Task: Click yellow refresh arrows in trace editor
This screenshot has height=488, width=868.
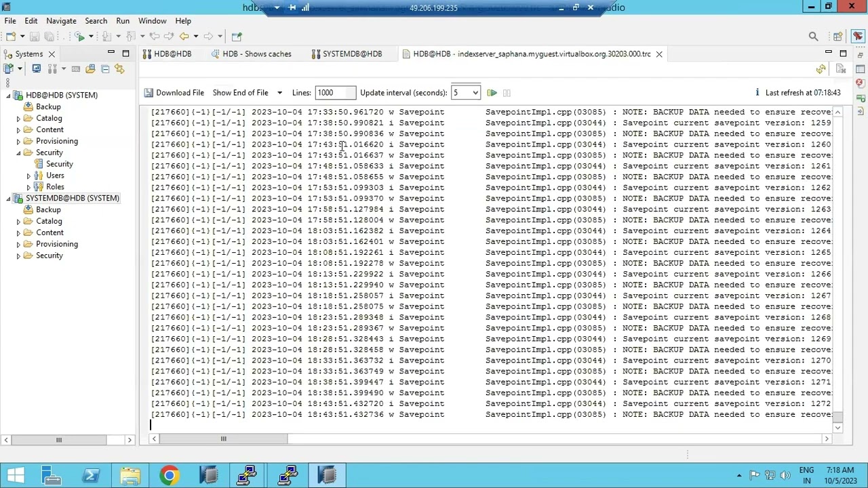Action: point(821,68)
